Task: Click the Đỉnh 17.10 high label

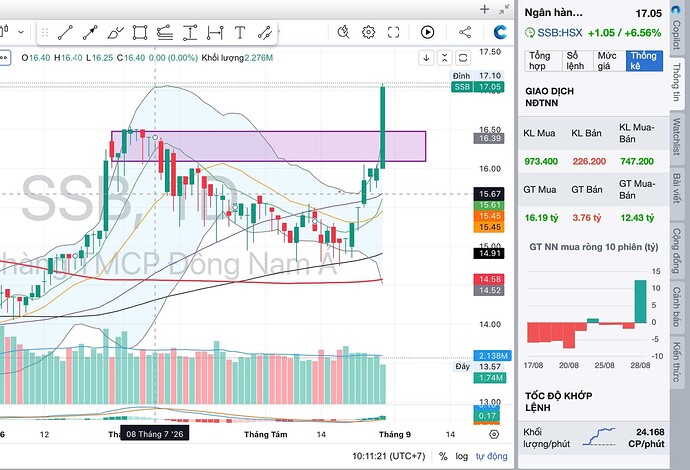Action: coord(477,76)
